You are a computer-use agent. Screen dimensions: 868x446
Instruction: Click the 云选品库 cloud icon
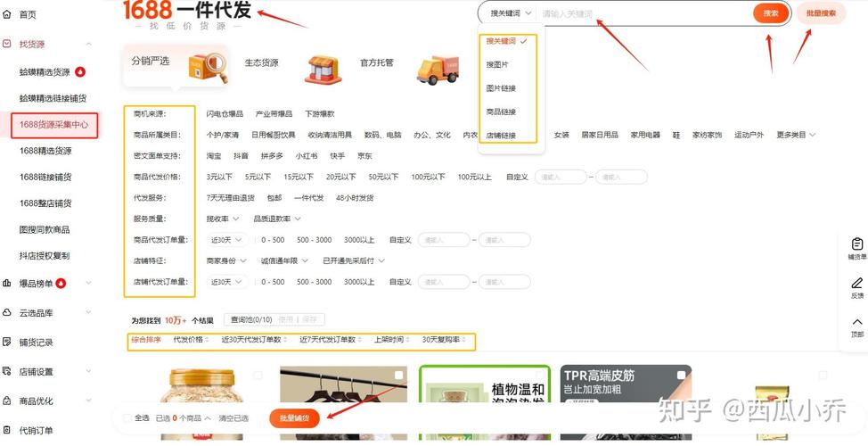(x=7, y=312)
